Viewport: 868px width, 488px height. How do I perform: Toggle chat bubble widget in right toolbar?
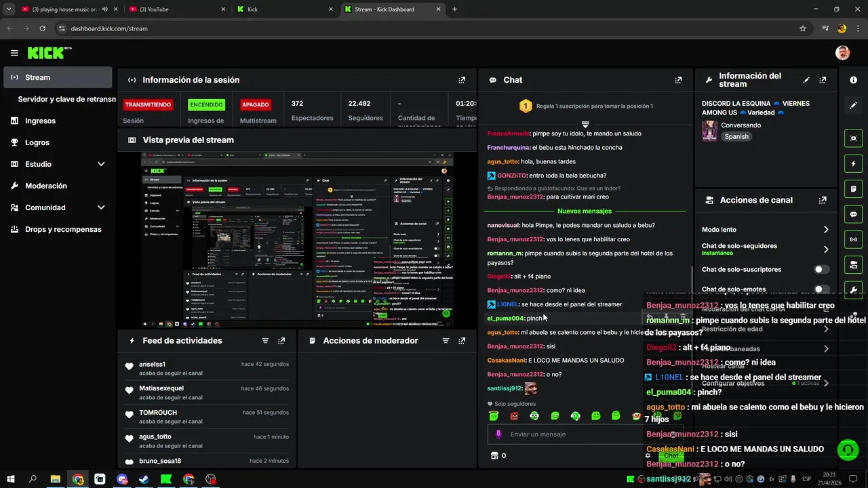853,214
